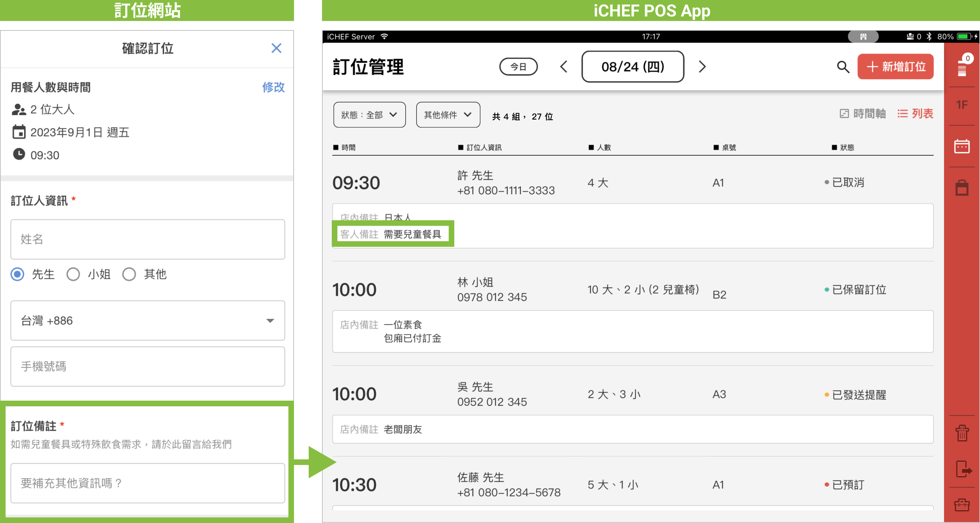Click the 新增訂位 button

pyautogui.click(x=895, y=67)
